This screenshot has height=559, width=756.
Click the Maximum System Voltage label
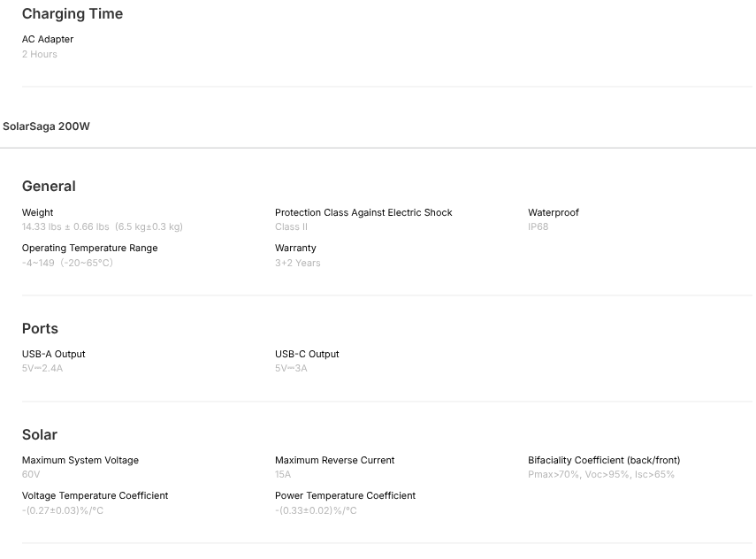[x=80, y=460]
